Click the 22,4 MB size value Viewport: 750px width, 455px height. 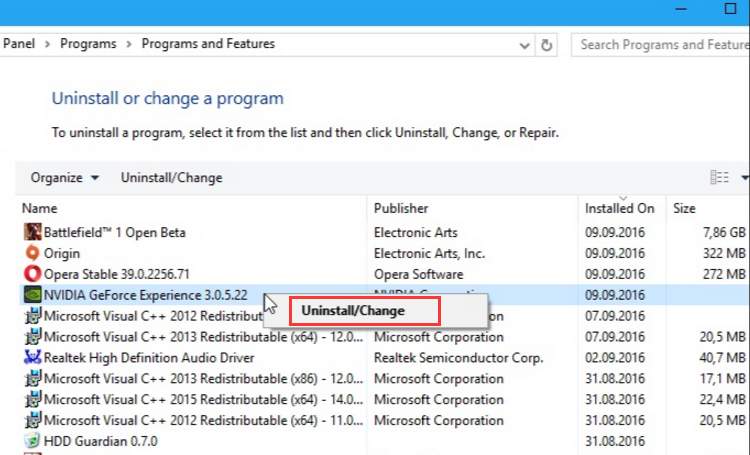coord(722,399)
